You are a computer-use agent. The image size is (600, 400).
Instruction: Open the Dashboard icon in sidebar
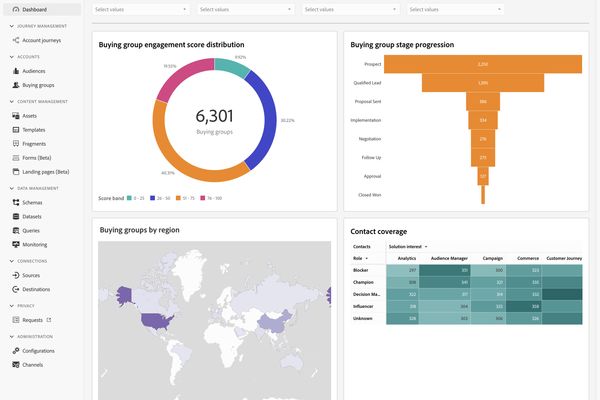pos(16,9)
